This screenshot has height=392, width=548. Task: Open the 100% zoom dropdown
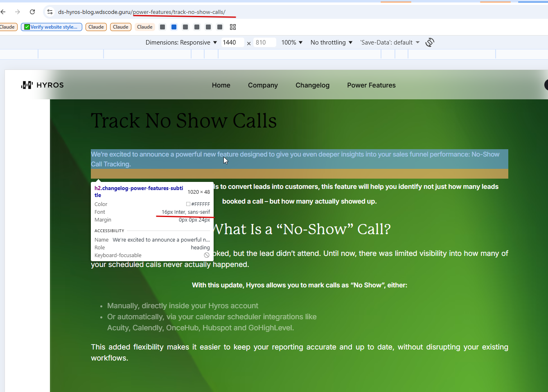[292, 43]
